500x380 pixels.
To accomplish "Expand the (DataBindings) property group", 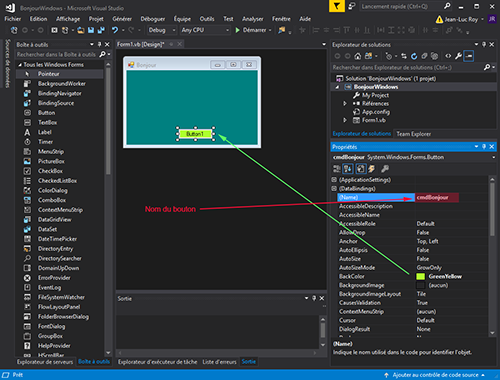I will pyautogui.click(x=334, y=189).
